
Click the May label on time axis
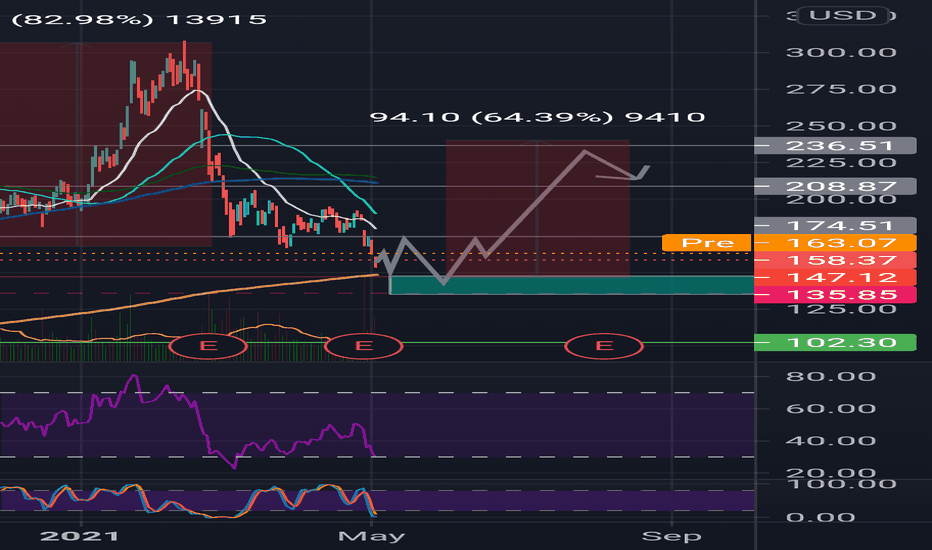(371, 536)
